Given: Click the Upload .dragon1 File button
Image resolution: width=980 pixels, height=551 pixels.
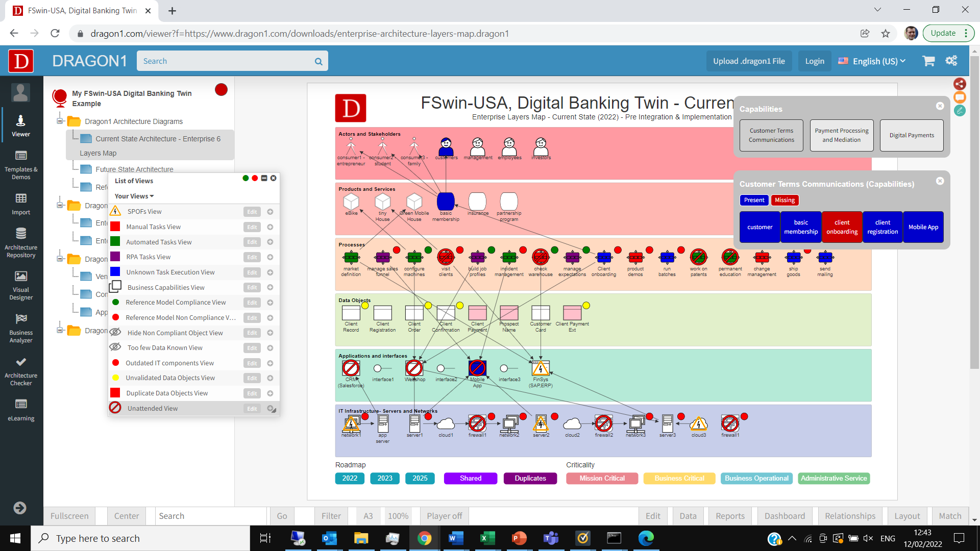Looking at the screenshot, I should [749, 61].
